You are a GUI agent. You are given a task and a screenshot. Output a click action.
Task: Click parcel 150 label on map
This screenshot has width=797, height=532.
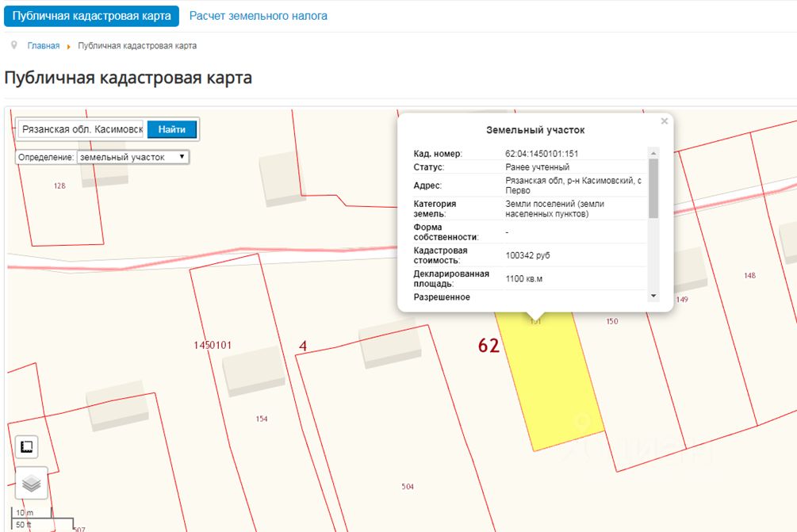[611, 321]
